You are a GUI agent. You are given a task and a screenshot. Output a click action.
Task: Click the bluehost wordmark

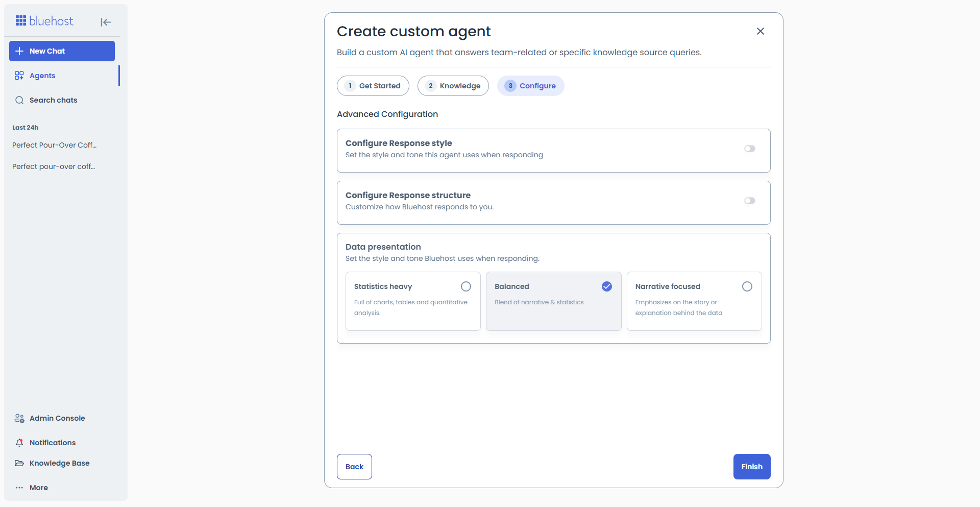coord(52,21)
